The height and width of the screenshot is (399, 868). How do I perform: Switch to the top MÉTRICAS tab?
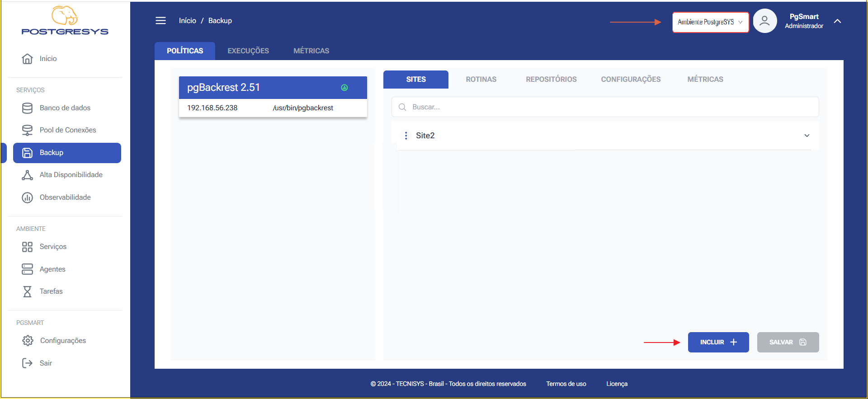click(311, 51)
